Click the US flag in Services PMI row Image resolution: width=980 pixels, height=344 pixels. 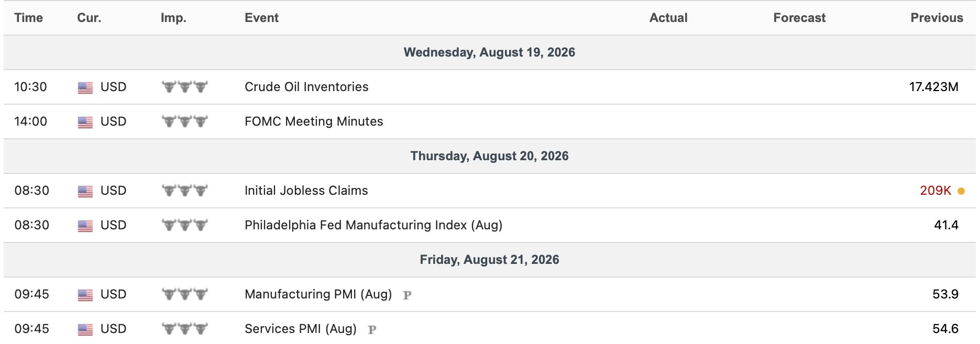tap(85, 329)
